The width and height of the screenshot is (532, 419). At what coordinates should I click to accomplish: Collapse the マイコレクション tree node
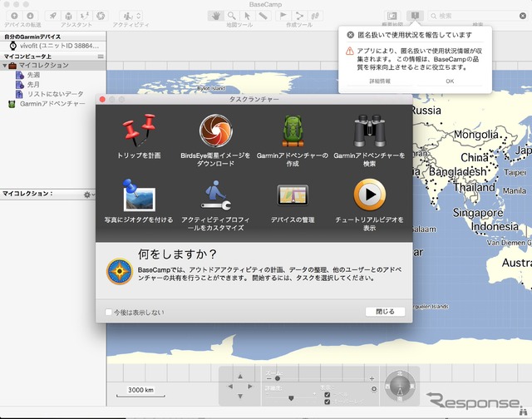tap(4, 66)
